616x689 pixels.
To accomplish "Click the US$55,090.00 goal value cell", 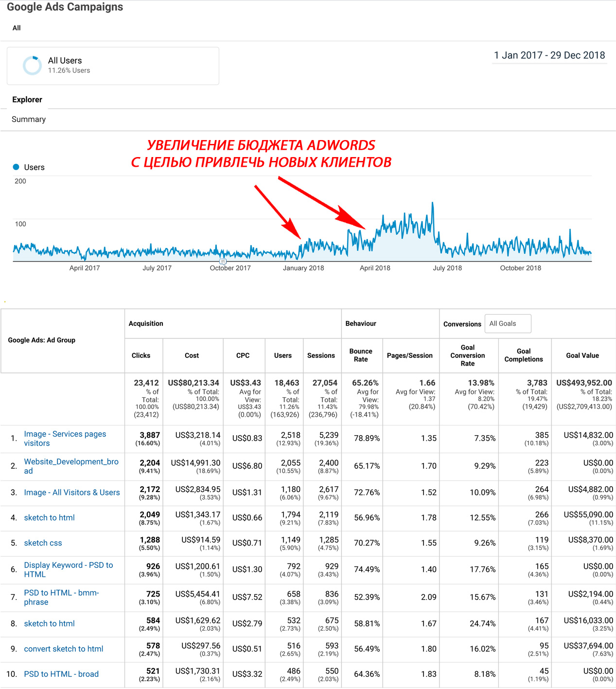I will [x=588, y=514].
